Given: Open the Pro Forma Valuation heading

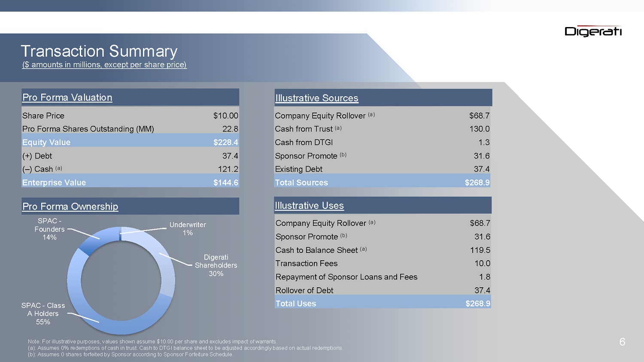Looking at the screenshot, I should [x=67, y=97].
